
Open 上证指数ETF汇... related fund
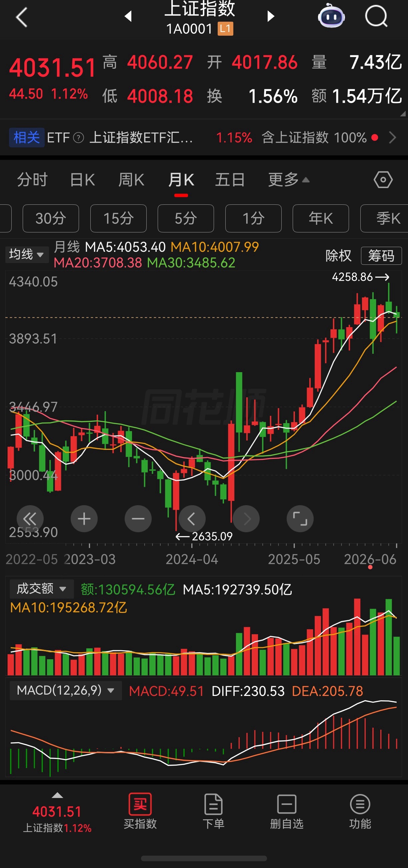[142, 137]
